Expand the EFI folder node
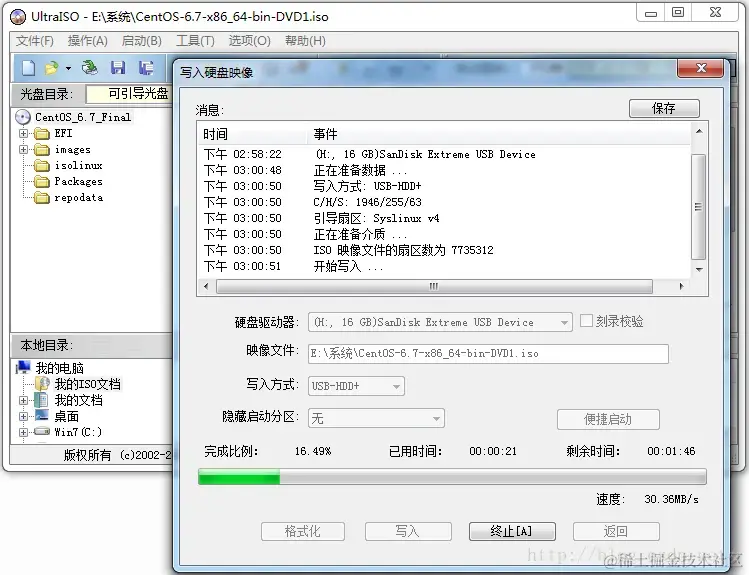 click(23, 133)
